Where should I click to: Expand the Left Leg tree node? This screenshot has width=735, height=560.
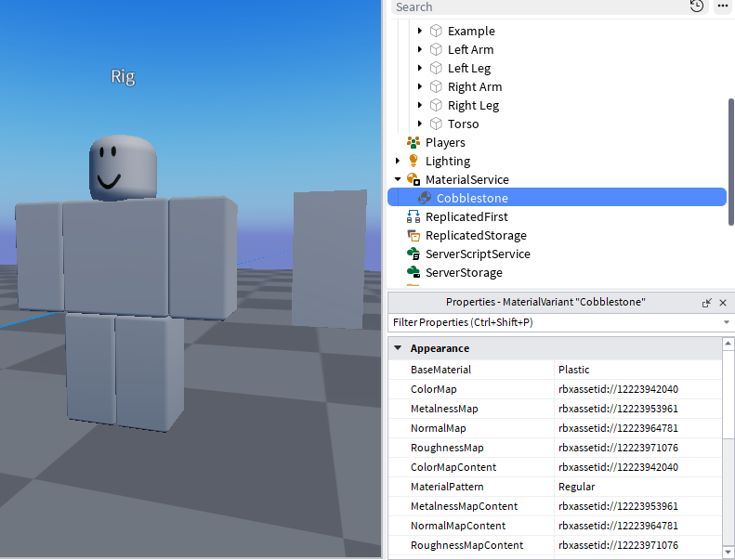click(x=420, y=68)
